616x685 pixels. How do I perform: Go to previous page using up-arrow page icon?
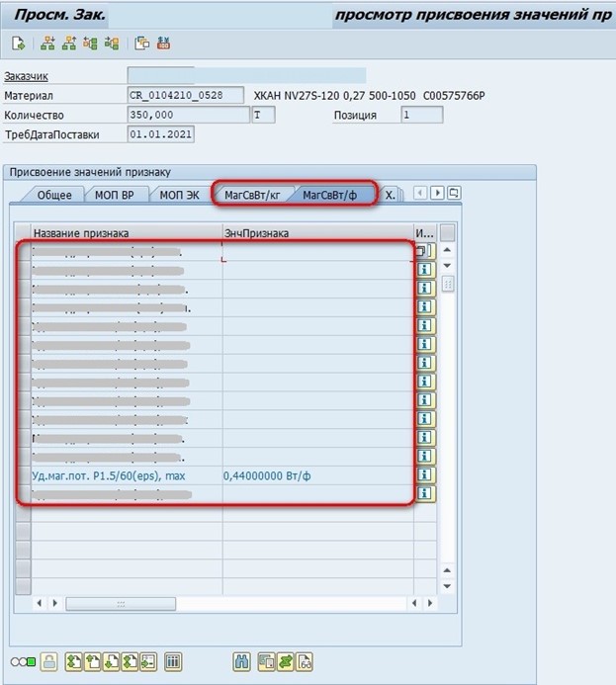point(93,662)
